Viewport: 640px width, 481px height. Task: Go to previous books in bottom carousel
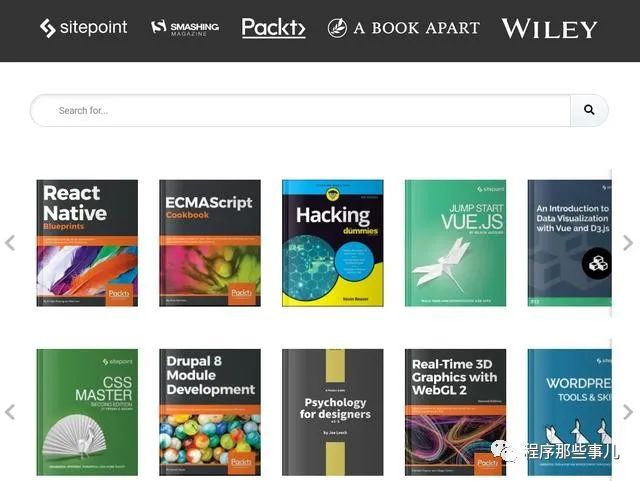pos(10,412)
